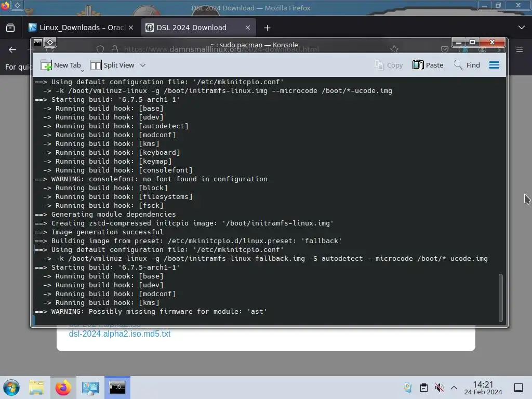Click Split View in Konsole toolbar
This screenshot has width=532, height=399.
coord(113,65)
